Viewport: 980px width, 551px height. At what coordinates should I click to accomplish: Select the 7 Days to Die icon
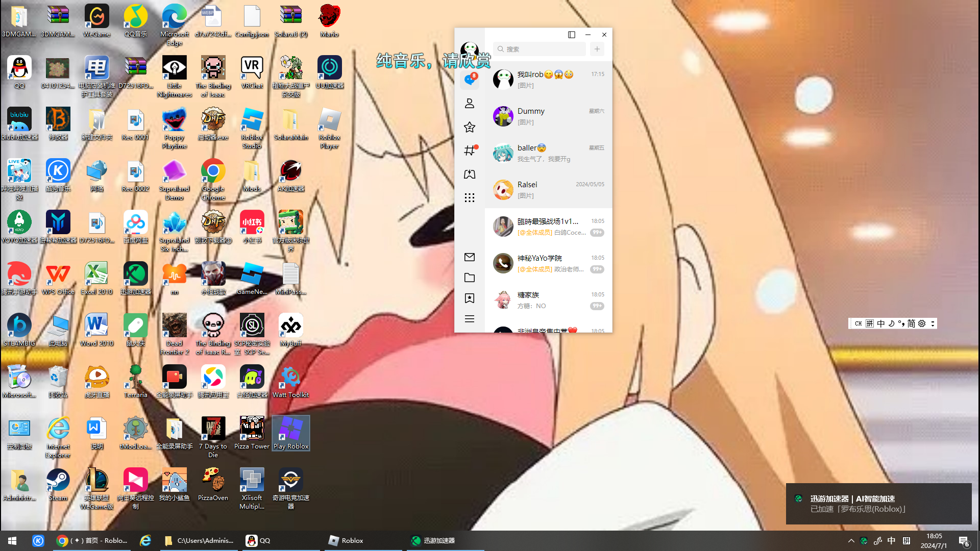pos(213,437)
